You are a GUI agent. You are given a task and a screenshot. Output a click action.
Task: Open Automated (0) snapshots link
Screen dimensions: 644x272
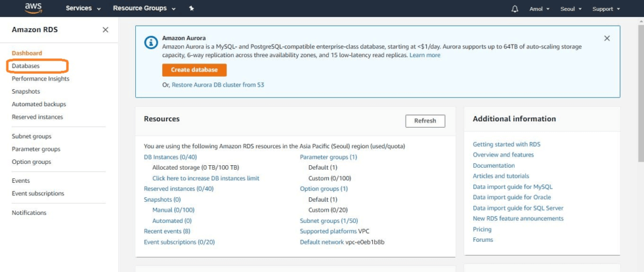tap(172, 220)
